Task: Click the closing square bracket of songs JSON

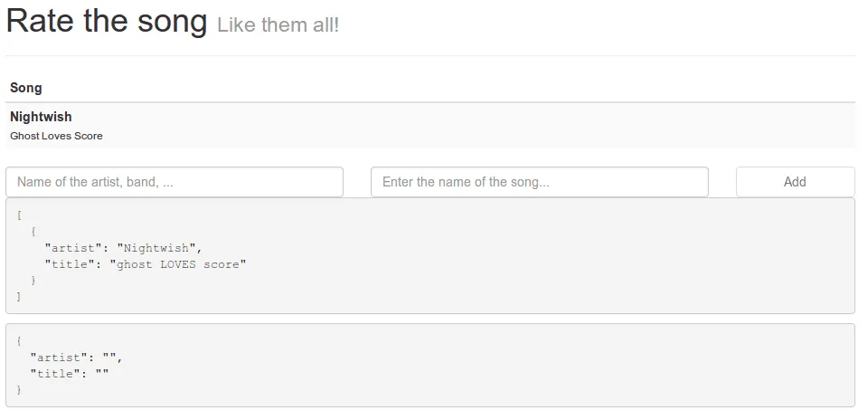Action: pos(19,296)
